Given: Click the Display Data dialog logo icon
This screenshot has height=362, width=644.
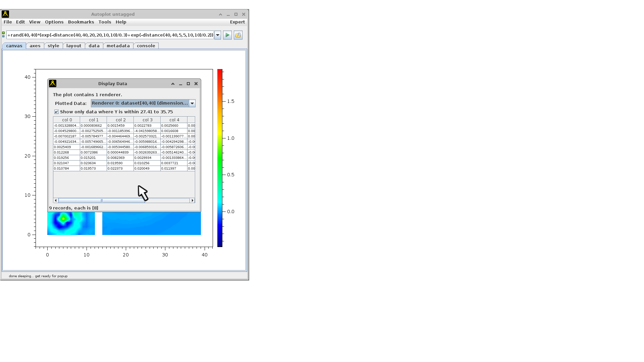Looking at the screenshot, I should (53, 83).
